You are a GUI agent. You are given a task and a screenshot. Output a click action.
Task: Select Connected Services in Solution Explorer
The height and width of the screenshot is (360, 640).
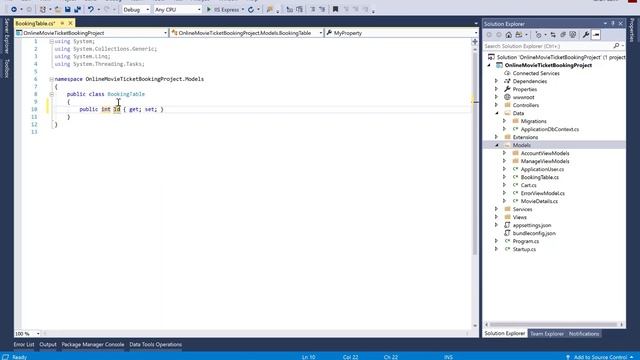tap(536, 73)
